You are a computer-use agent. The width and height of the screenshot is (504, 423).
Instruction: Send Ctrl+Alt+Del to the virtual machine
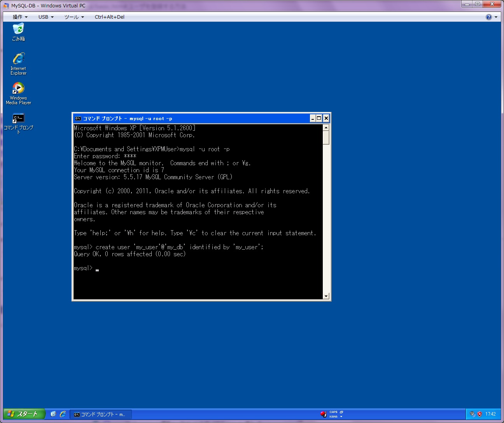110,17
